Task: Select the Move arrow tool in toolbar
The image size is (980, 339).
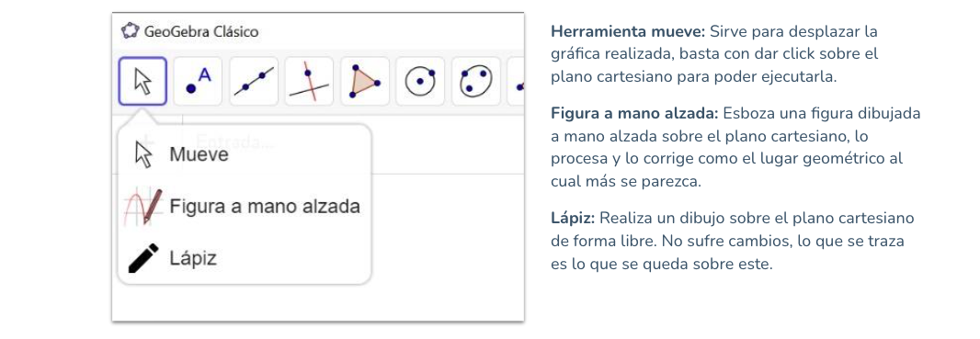Action: tap(142, 81)
